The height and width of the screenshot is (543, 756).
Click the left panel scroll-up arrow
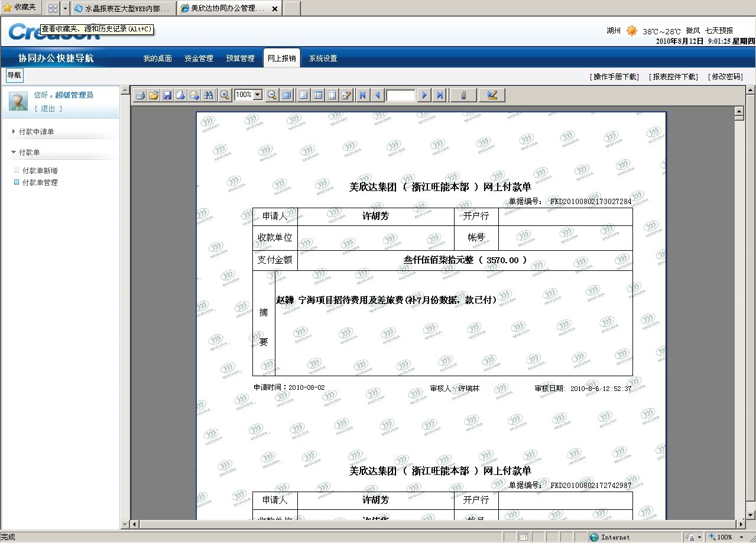[125, 90]
